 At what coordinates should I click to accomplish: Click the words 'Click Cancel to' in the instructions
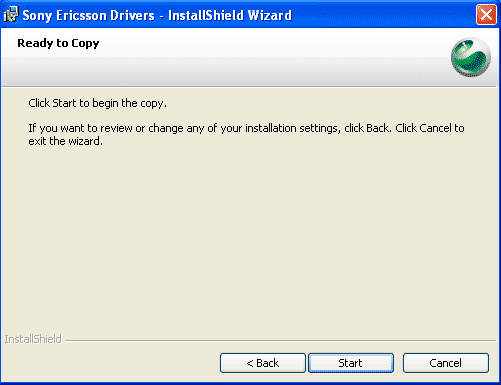point(430,128)
